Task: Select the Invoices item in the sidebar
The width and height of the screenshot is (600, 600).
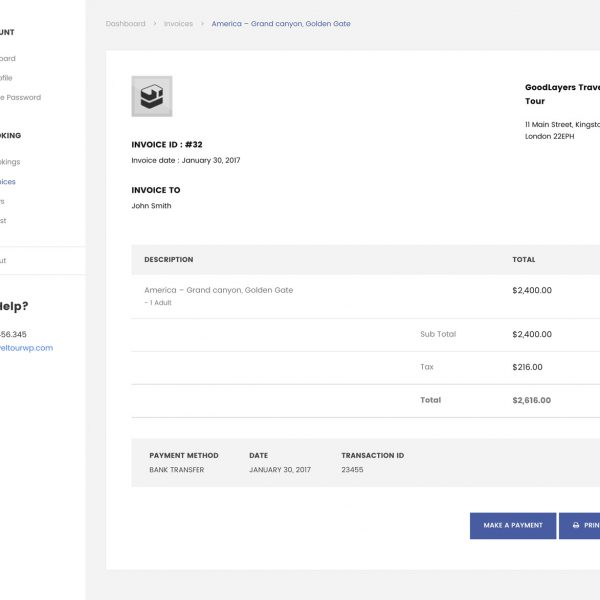Action: [8, 182]
